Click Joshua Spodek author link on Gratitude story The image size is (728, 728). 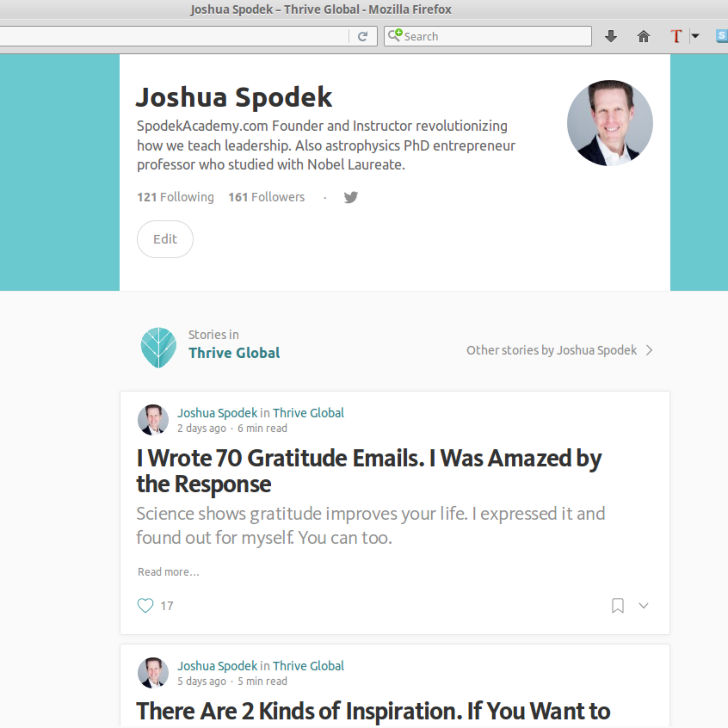(x=217, y=413)
